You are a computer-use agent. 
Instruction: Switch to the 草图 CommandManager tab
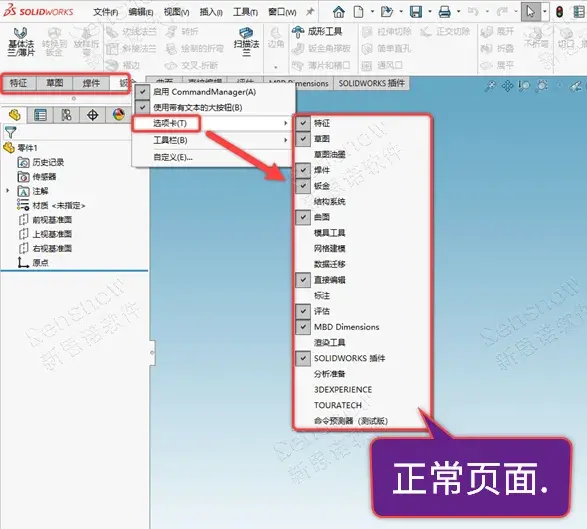pyautogui.click(x=55, y=83)
